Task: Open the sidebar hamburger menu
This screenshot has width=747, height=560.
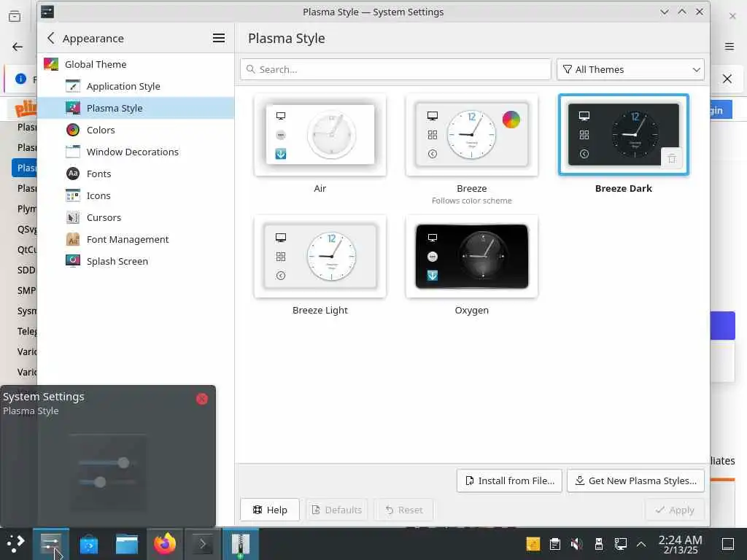Action: point(219,38)
